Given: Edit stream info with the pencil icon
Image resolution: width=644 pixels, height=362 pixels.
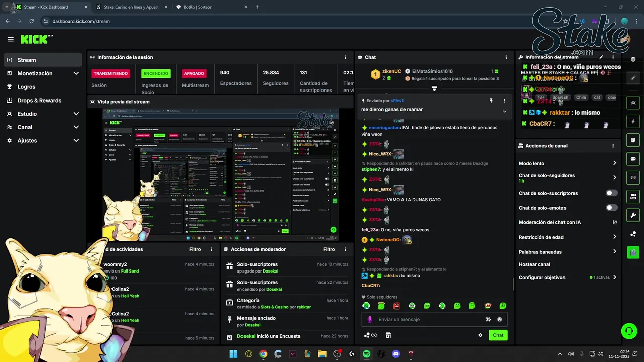Looking at the screenshot, I should pos(601,57).
